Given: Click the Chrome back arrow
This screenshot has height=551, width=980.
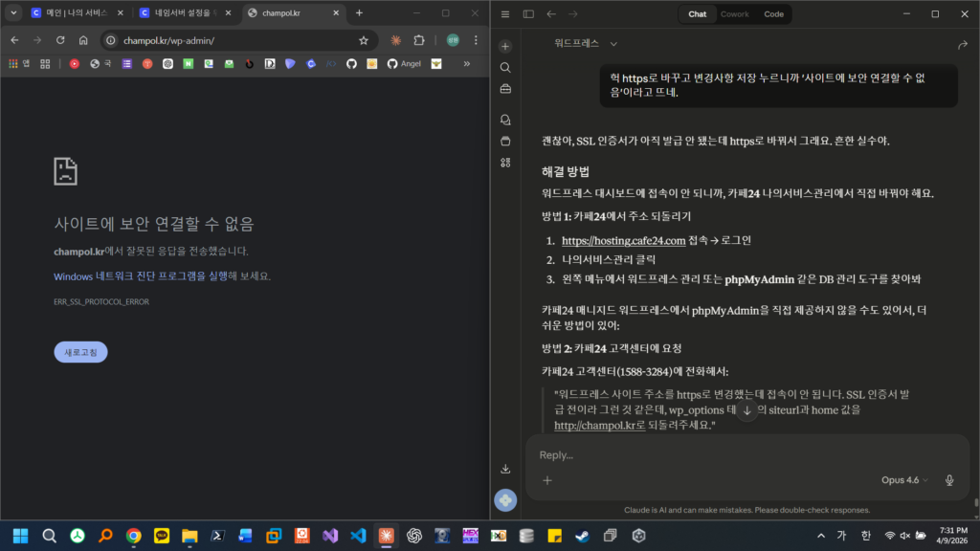Looking at the screenshot, I should click(x=14, y=40).
